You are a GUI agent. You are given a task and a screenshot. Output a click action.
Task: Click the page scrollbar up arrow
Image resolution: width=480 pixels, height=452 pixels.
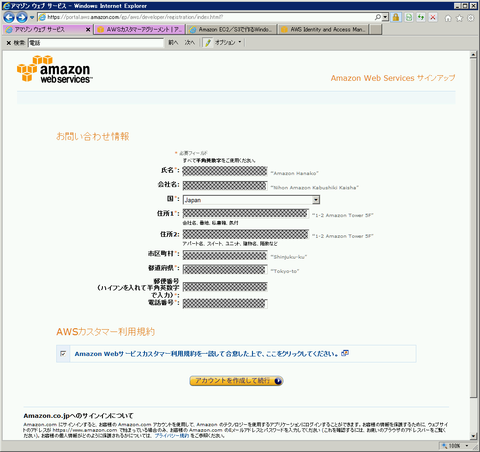[x=473, y=55]
